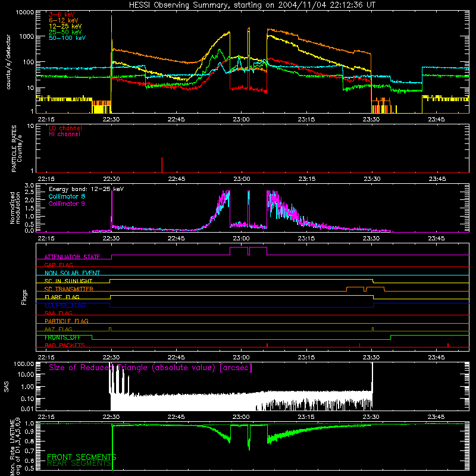Click the ECLIPSE_FLAG label
476x476 pixels.
coord(65,305)
